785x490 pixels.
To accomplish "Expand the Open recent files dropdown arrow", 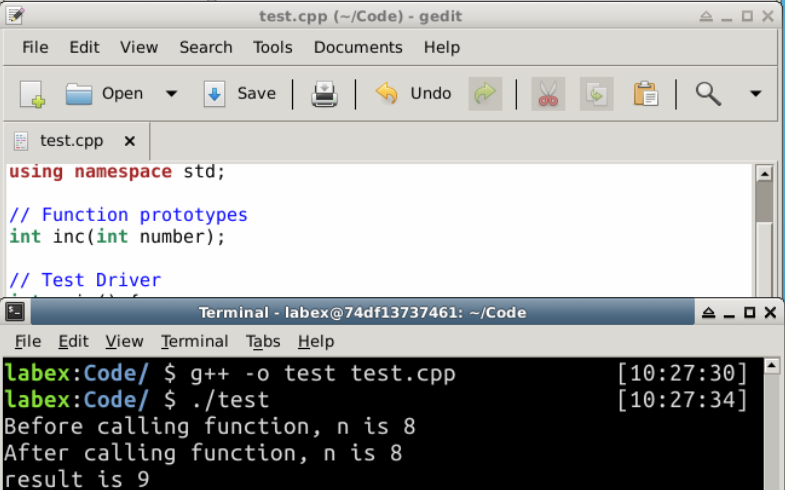I will (x=171, y=94).
